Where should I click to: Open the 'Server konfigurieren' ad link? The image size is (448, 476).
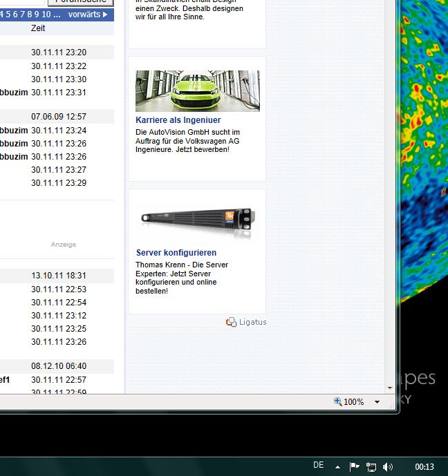coord(176,253)
